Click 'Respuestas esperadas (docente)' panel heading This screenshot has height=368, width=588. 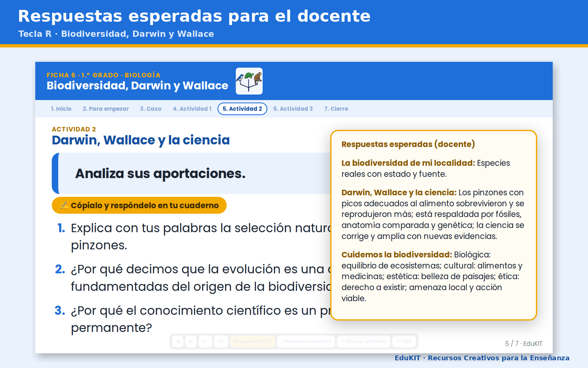(x=408, y=144)
